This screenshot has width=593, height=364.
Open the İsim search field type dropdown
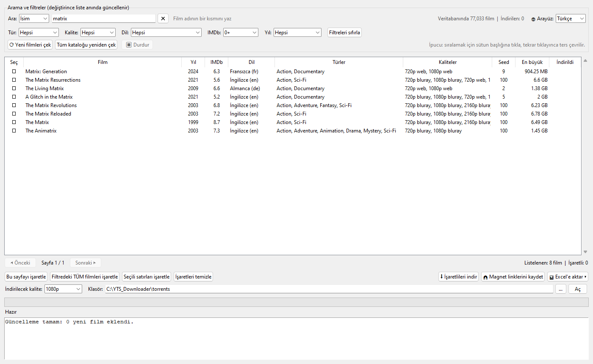click(34, 19)
